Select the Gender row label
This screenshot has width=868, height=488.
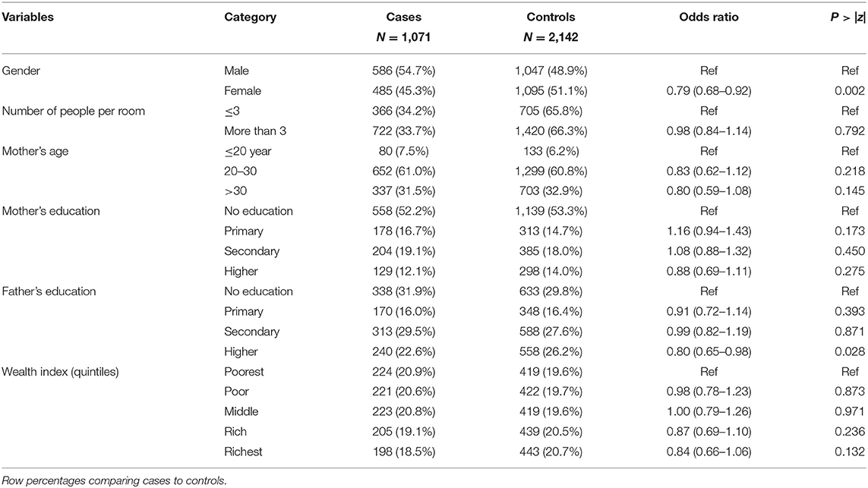21,71
